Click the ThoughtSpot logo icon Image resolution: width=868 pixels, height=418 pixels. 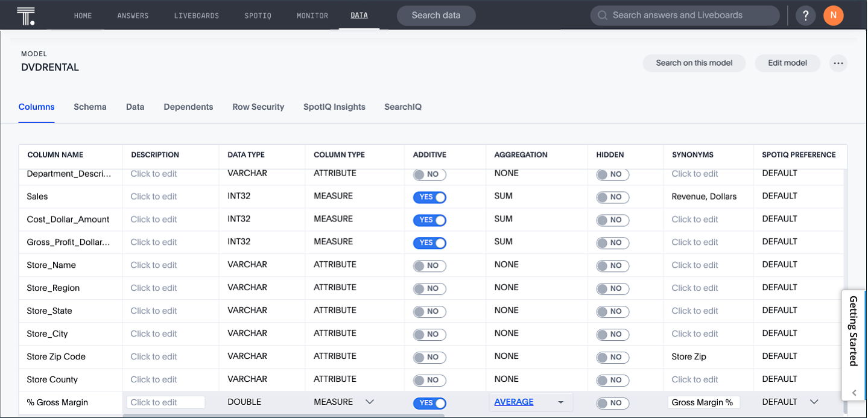tap(25, 15)
